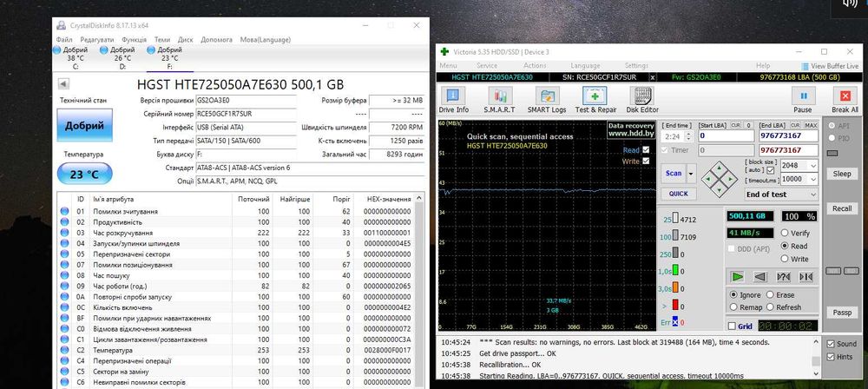Select the Erase radio button
868x389 pixels.
(771, 295)
